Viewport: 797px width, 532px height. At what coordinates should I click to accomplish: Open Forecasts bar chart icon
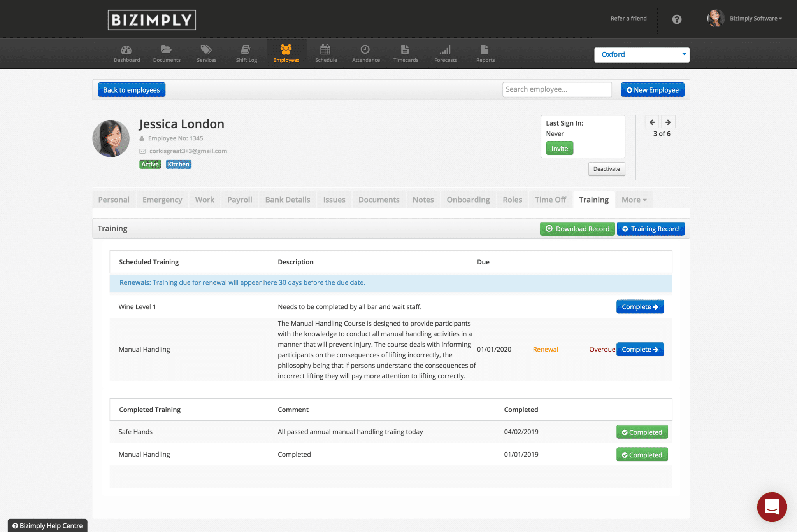[x=446, y=50]
